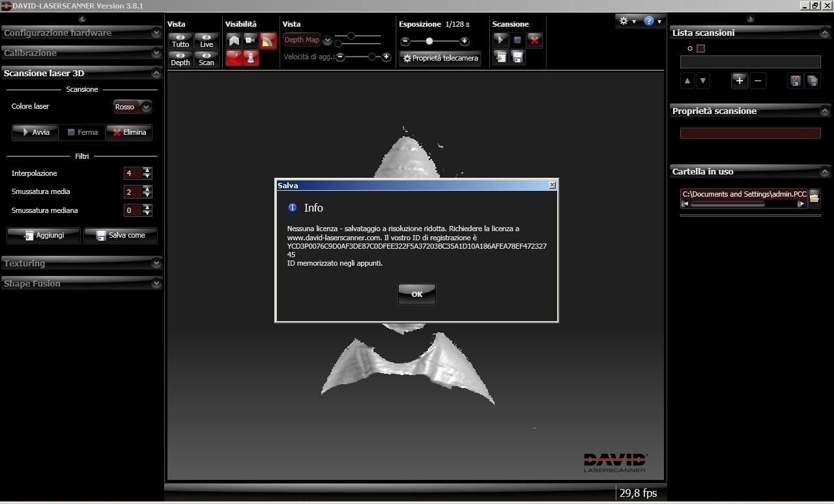Collapse the right panel with arrow

(x=751, y=19)
